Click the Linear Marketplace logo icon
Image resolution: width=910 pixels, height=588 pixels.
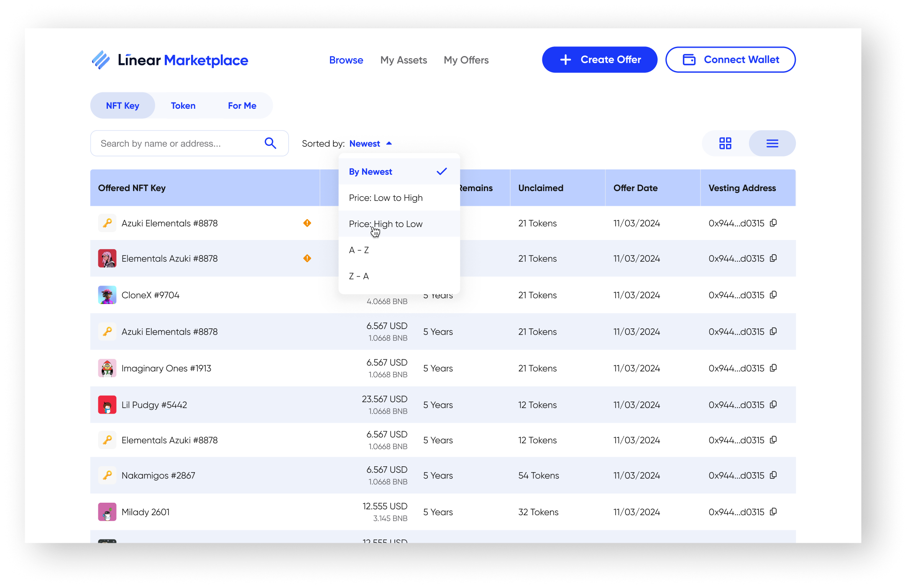tap(102, 60)
